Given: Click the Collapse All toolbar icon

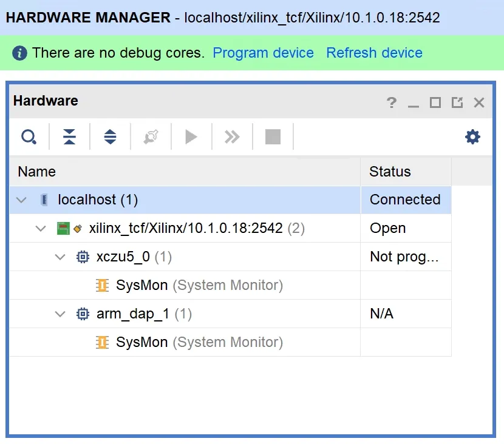Looking at the screenshot, I should 70,137.
